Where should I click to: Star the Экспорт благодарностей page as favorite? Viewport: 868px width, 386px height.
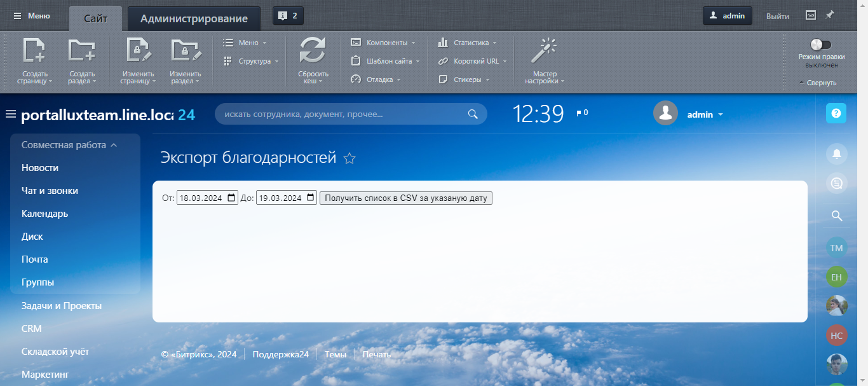(349, 159)
